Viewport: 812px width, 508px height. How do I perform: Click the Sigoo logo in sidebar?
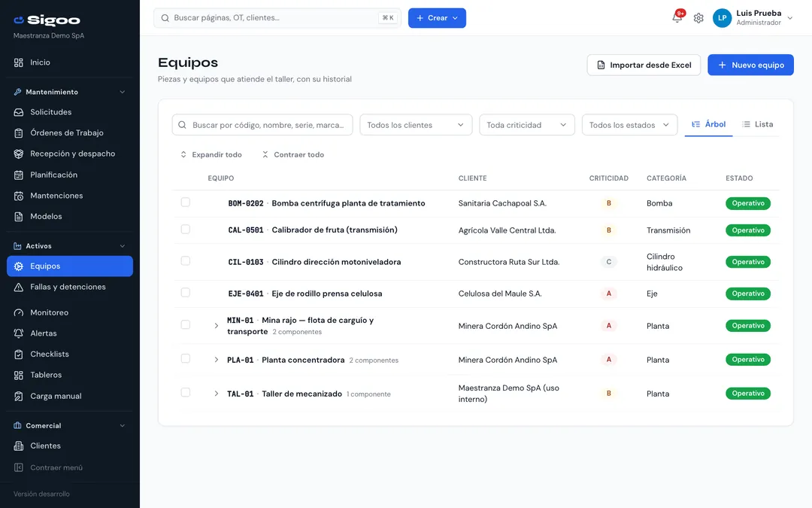47,20
